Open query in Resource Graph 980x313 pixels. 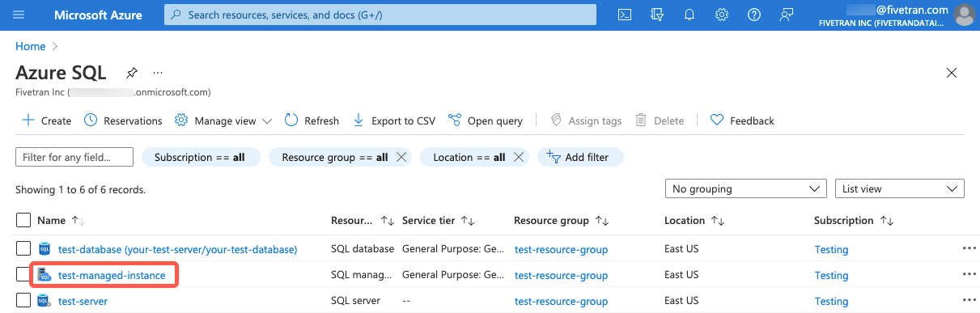tap(486, 121)
